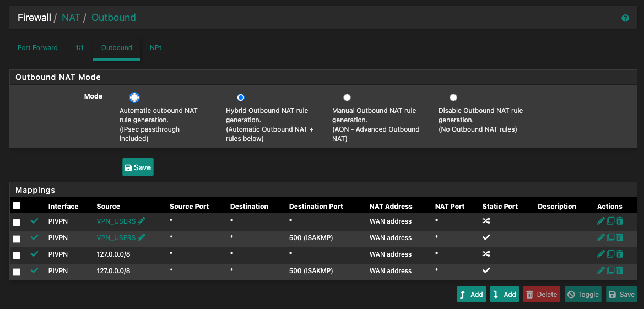This screenshot has height=309, width=644.
Task: Click the Destination Port column header
Action: coord(316,206)
